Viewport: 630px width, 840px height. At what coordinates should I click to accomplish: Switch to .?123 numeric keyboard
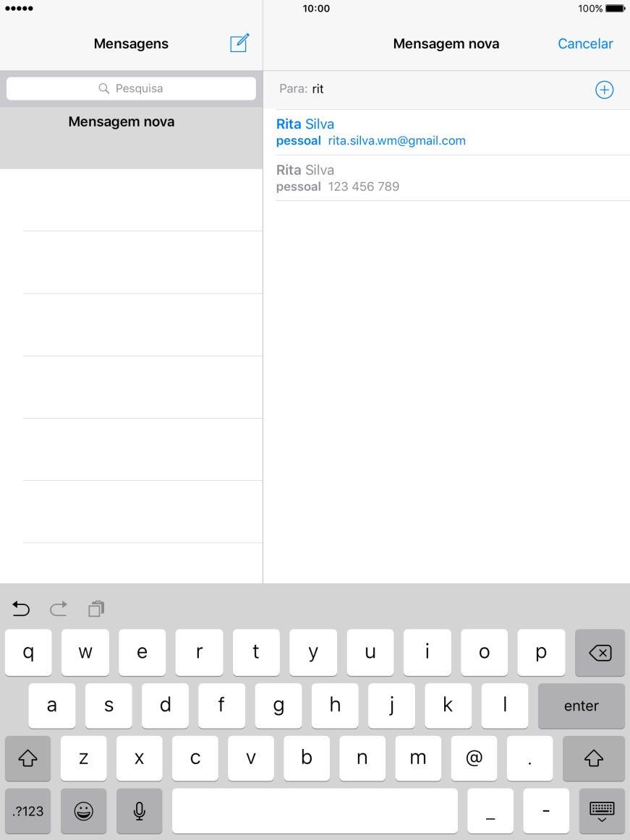pyautogui.click(x=27, y=811)
